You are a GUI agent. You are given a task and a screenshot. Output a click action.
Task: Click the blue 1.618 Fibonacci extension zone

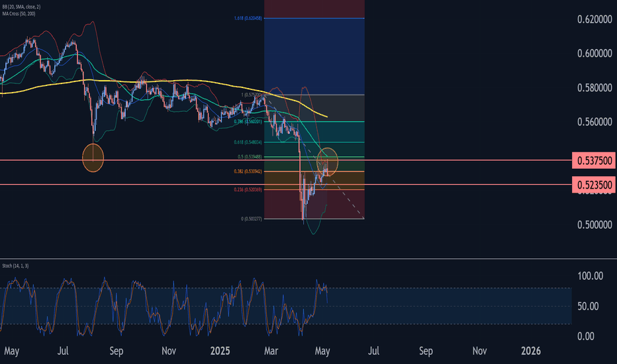[314, 56]
